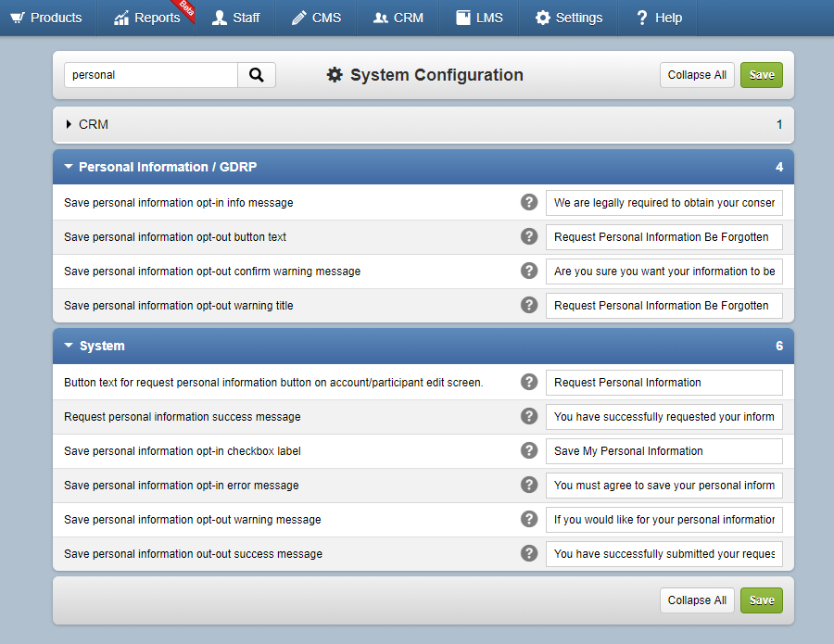
Task: Click the search field containing 'personal'
Action: [150, 74]
